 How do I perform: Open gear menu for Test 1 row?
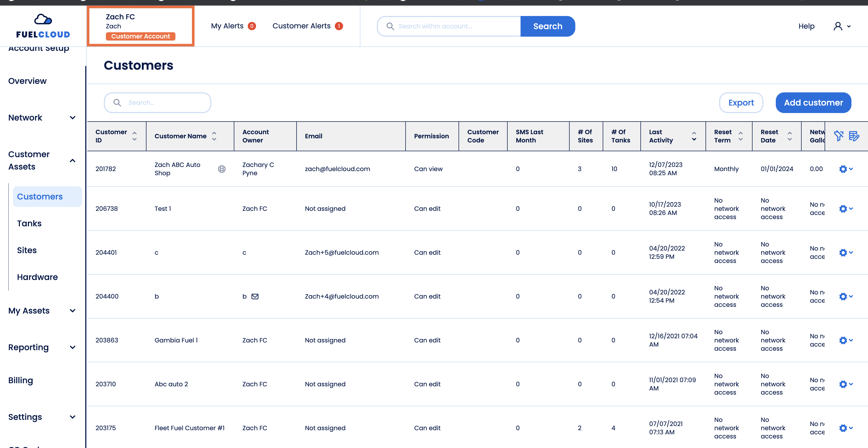[846, 209]
